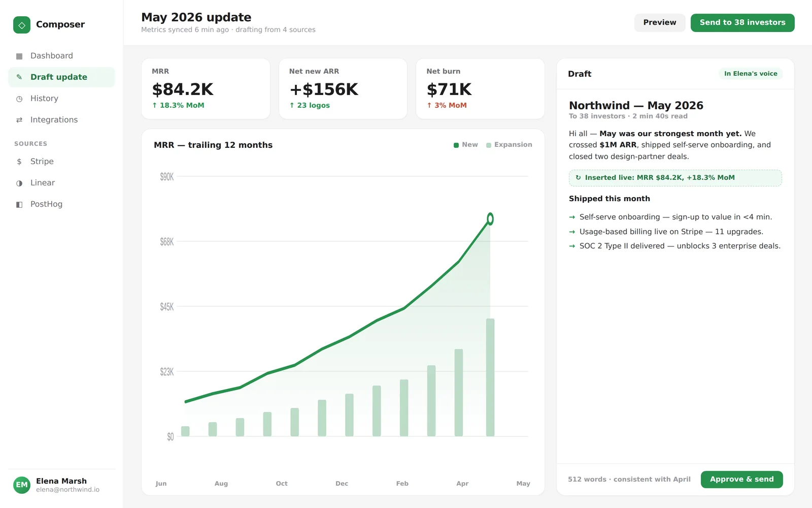Select Draft update in sidebar
This screenshot has width=812, height=508.
point(62,77)
